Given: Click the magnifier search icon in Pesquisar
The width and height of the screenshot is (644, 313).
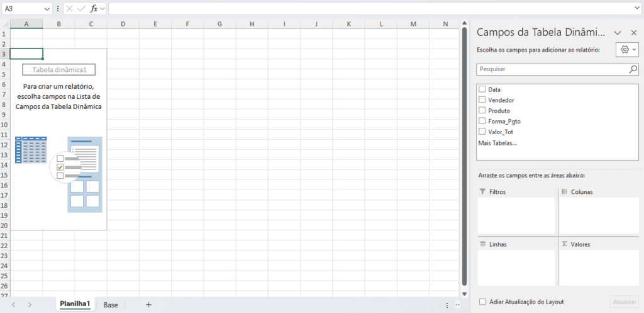Looking at the screenshot, I should click(x=633, y=69).
